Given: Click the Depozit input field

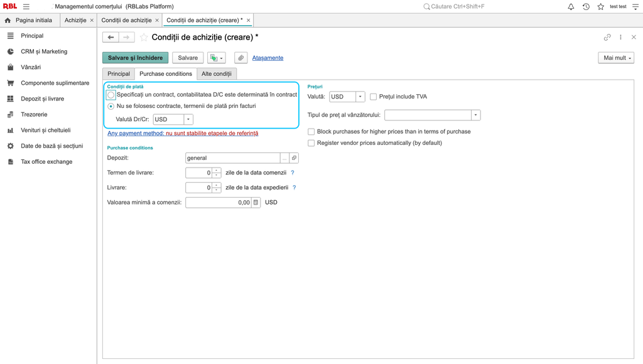Looking at the screenshot, I should pyautogui.click(x=232, y=158).
